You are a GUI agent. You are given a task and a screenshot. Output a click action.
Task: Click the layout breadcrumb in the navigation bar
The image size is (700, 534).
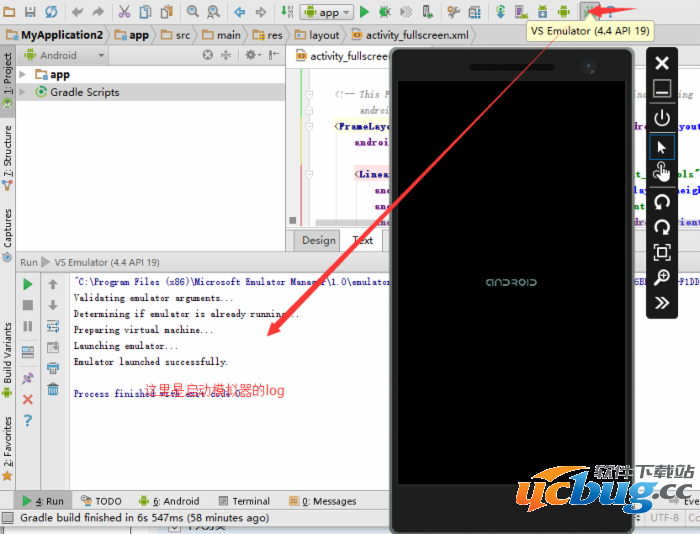316,35
